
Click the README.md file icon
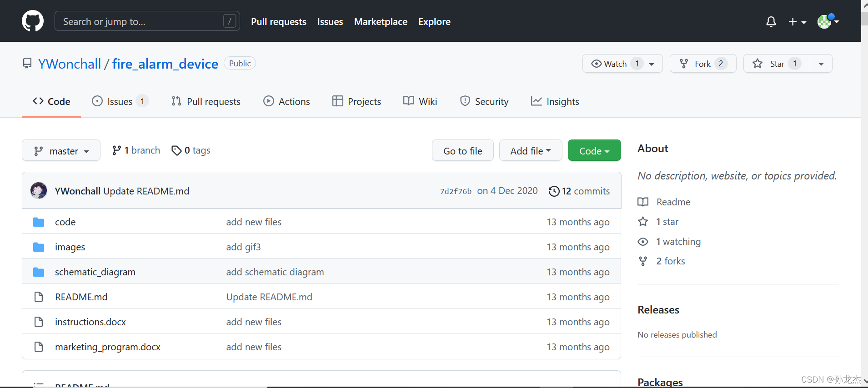point(39,297)
